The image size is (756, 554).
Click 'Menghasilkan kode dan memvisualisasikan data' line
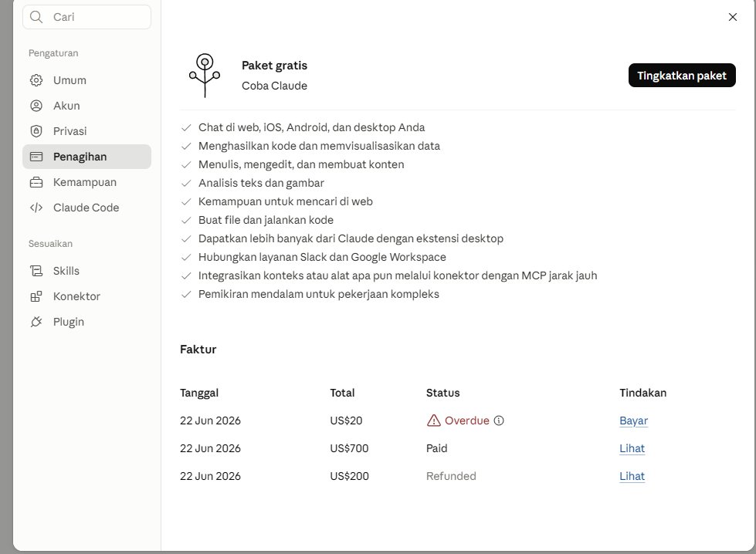(x=319, y=146)
